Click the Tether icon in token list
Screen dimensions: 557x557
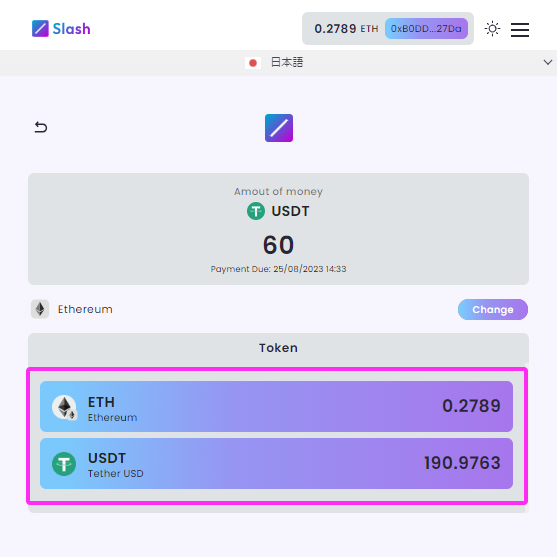64,464
